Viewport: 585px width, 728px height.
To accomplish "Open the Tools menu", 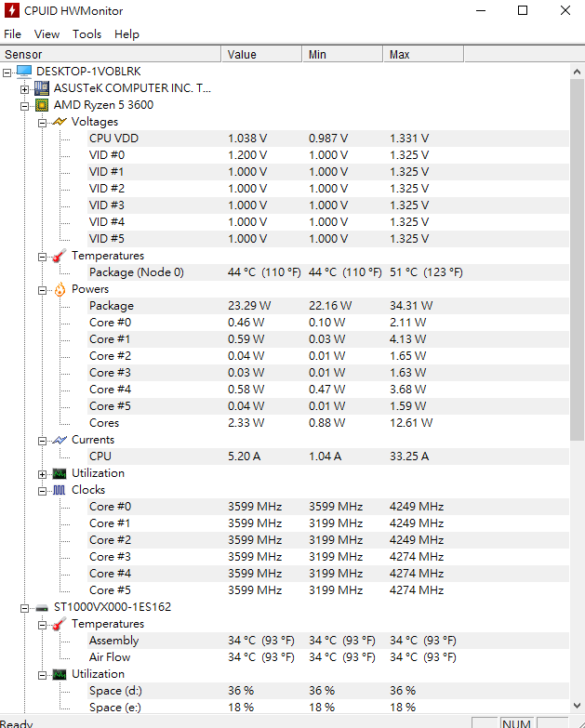I will point(86,33).
